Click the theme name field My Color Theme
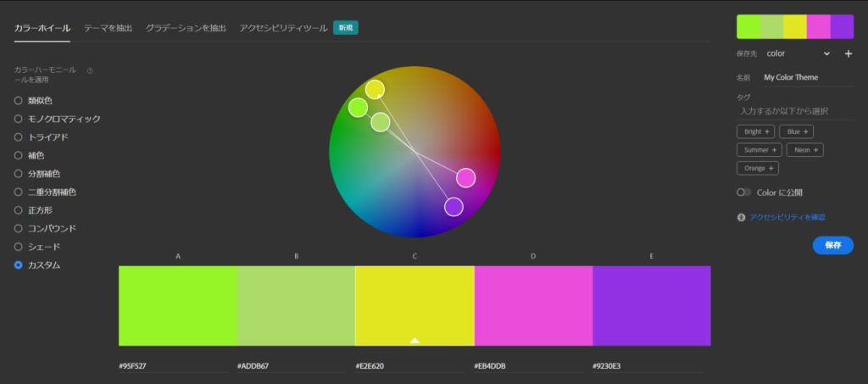The image size is (868, 384). pyautogui.click(x=809, y=77)
